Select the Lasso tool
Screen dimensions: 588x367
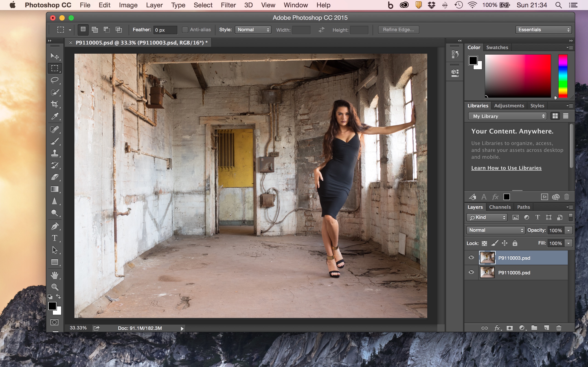click(x=55, y=80)
